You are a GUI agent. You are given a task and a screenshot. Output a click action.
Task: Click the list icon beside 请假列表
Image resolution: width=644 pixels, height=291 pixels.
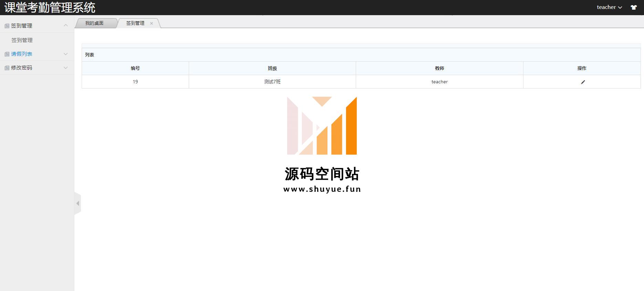tap(7, 54)
